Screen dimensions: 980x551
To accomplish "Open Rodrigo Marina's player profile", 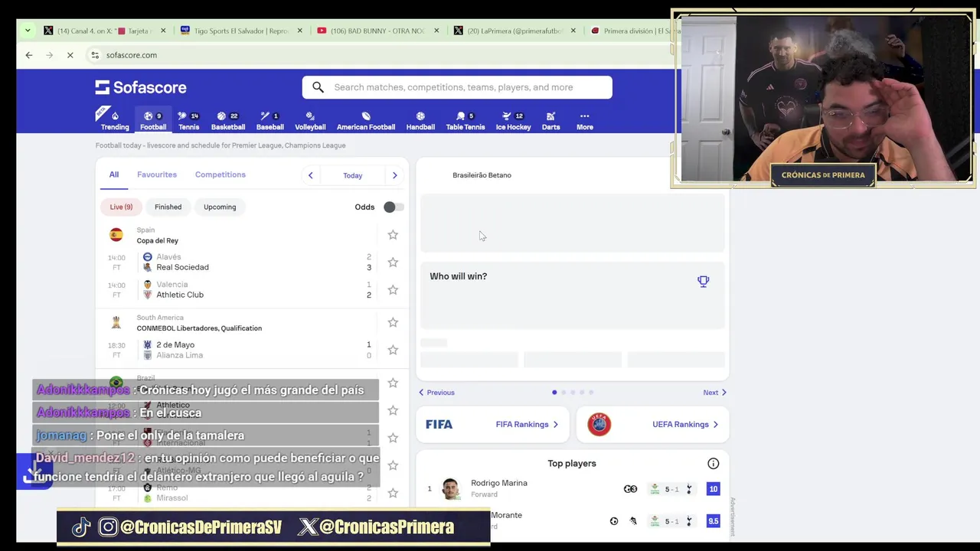I will coord(498,483).
